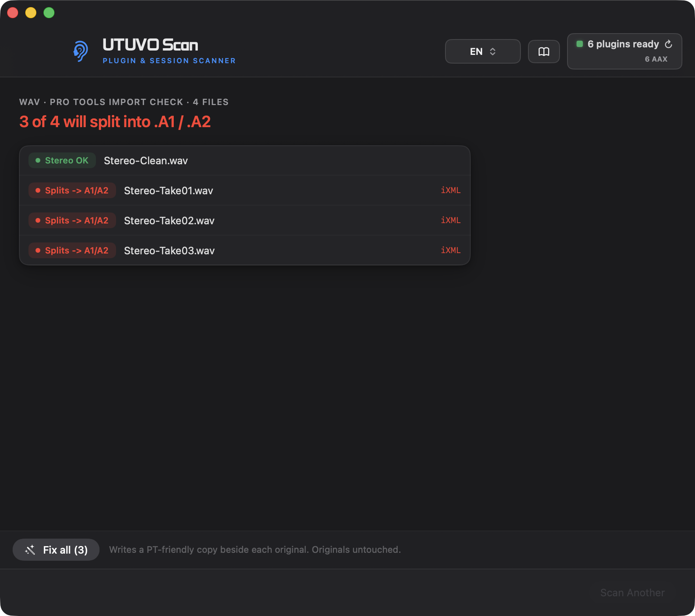Image resolution: width=695 pixels, height=616 pixels.
Task: Select the Stereo-Take03.wav file name
Action: coord(169,250)
